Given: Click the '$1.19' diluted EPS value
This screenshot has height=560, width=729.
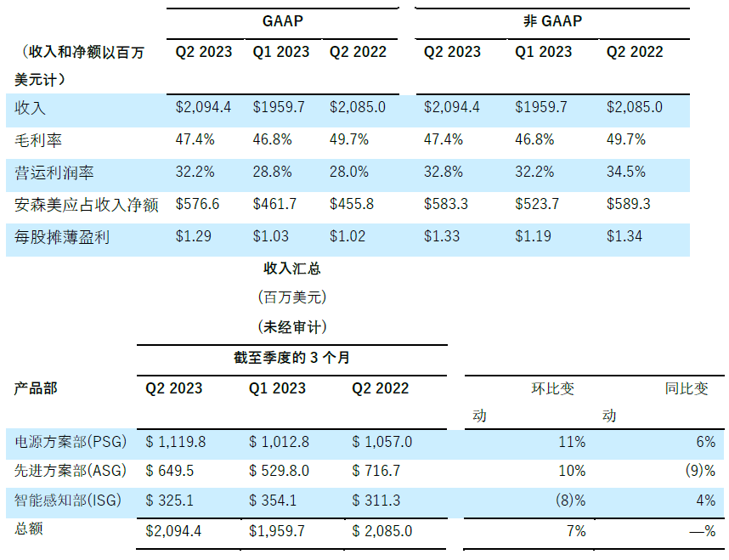Looking at the screenshot, I should pos(534,236).
